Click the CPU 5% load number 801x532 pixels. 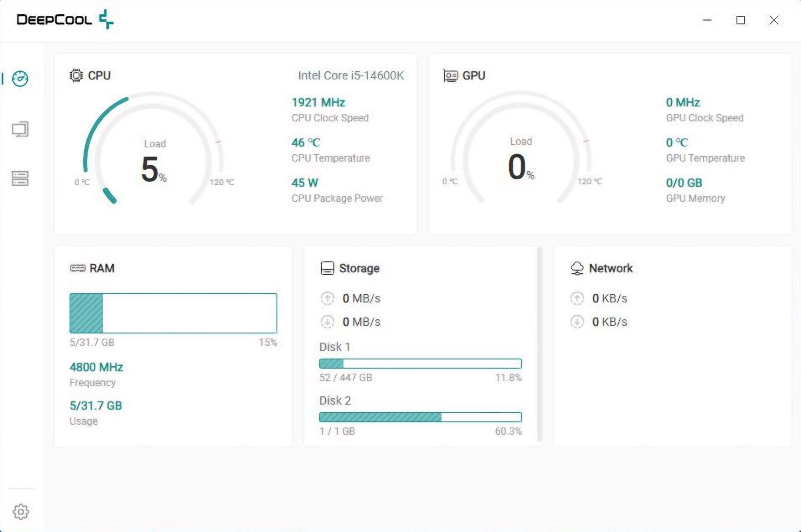153,169
